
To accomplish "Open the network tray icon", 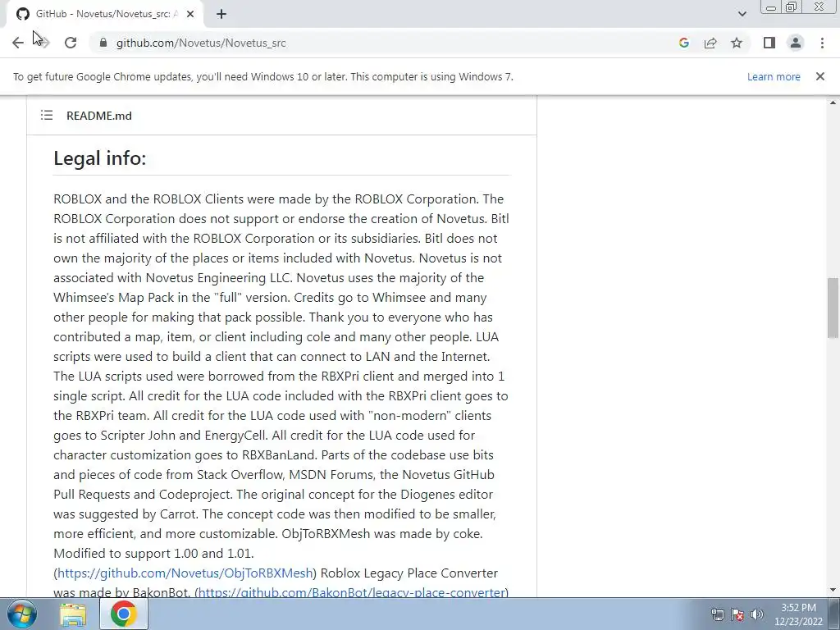I will pyautogui.click(x=717, y=614).
